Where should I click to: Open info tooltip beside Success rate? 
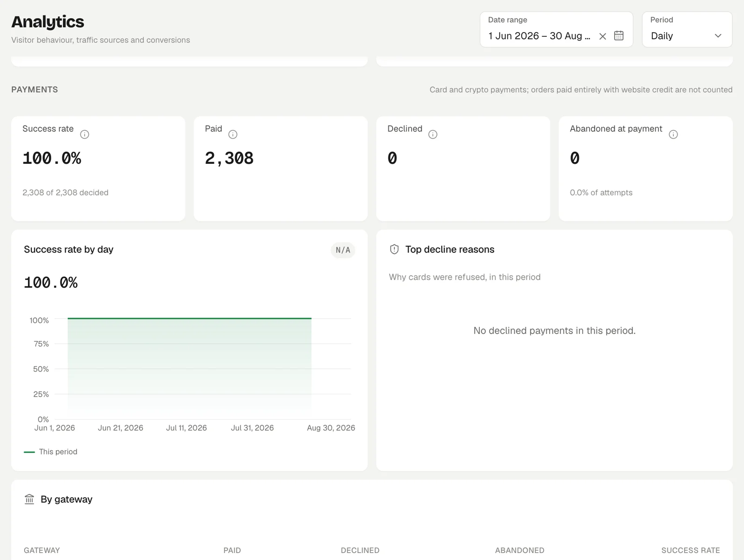tap(85, 134)
